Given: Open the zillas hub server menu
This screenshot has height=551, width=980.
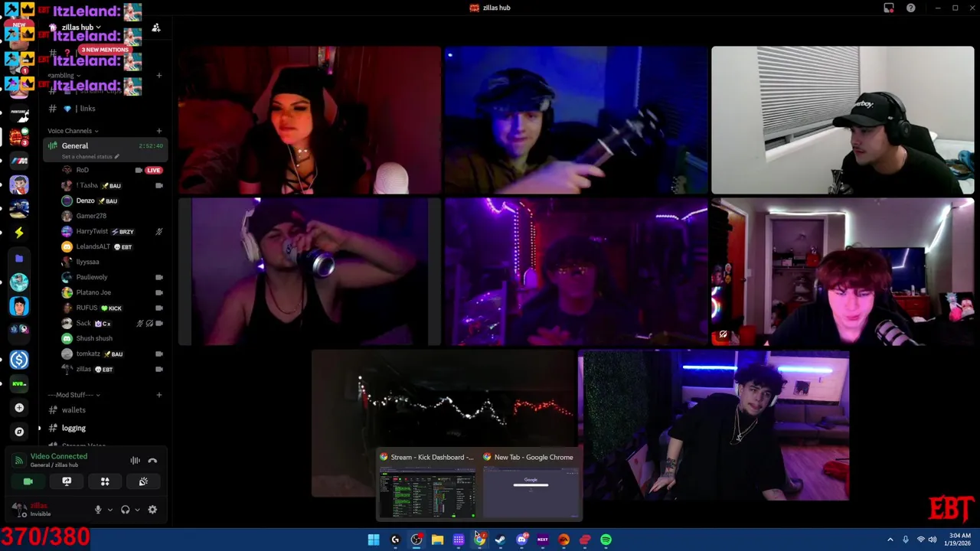Looking at the screenshot, I should click(x=80, y=28).
